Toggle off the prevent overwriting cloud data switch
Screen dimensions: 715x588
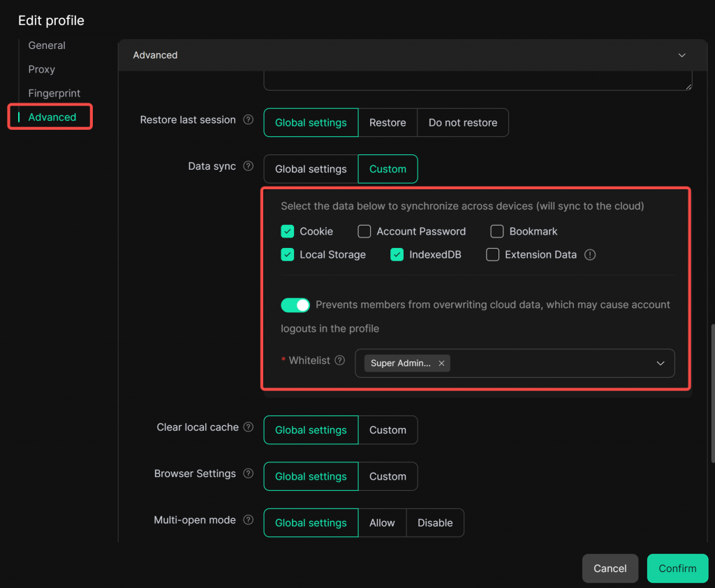point(295,305)
